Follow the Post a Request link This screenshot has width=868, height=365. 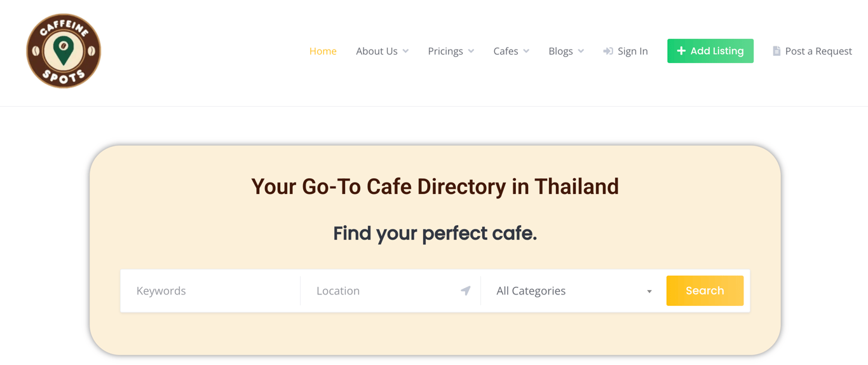[818, 51]
